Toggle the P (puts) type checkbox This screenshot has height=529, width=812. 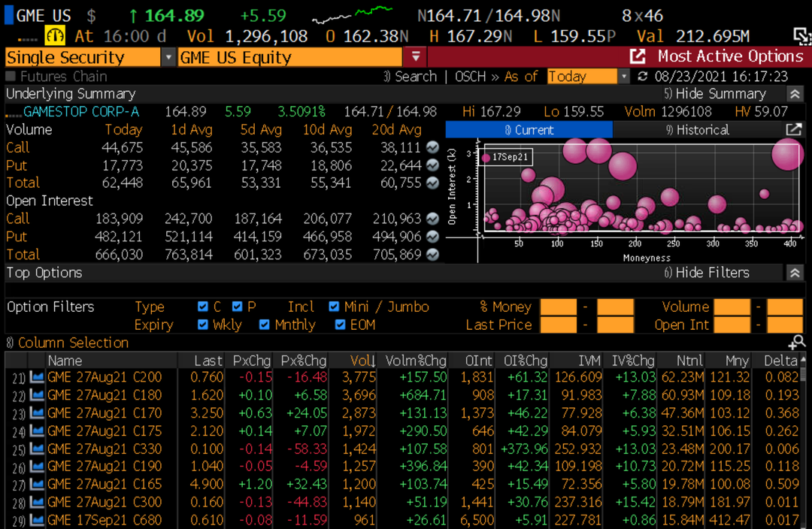pos(237,307)
